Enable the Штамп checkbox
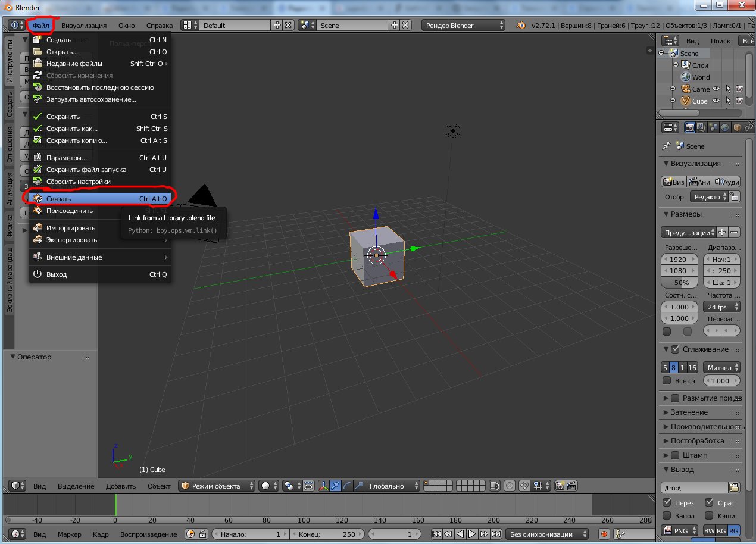Screen dimensions: 756x544 [675, 455]
